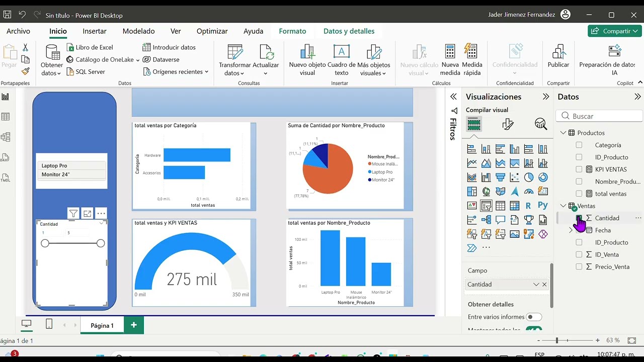Tick the Categoría field checkbox
644x362 pixels.
coord(579,145)
